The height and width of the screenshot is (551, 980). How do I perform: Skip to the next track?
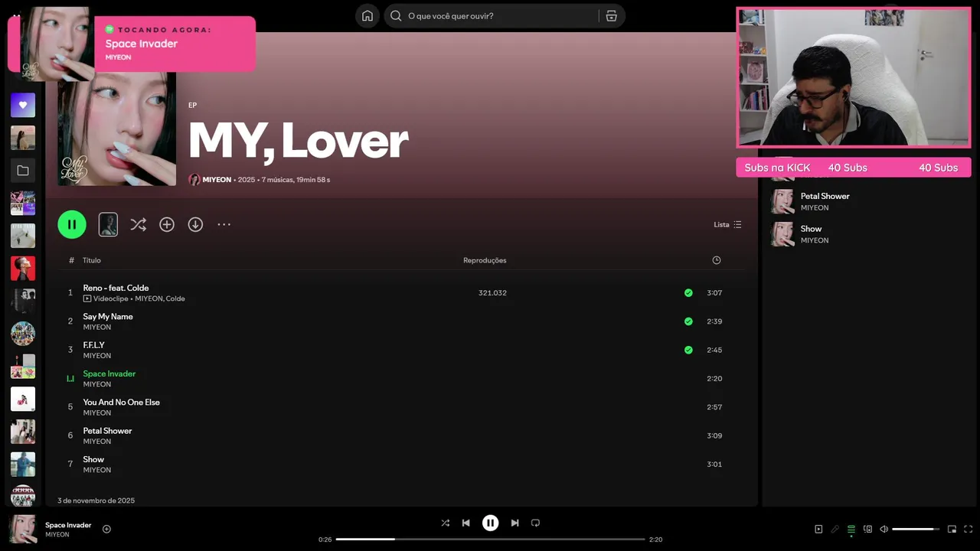click(x=514, y=523)
